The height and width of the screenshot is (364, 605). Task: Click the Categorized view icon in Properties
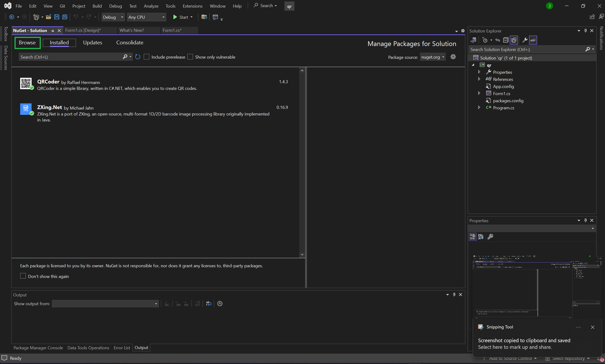coord(473,236)
